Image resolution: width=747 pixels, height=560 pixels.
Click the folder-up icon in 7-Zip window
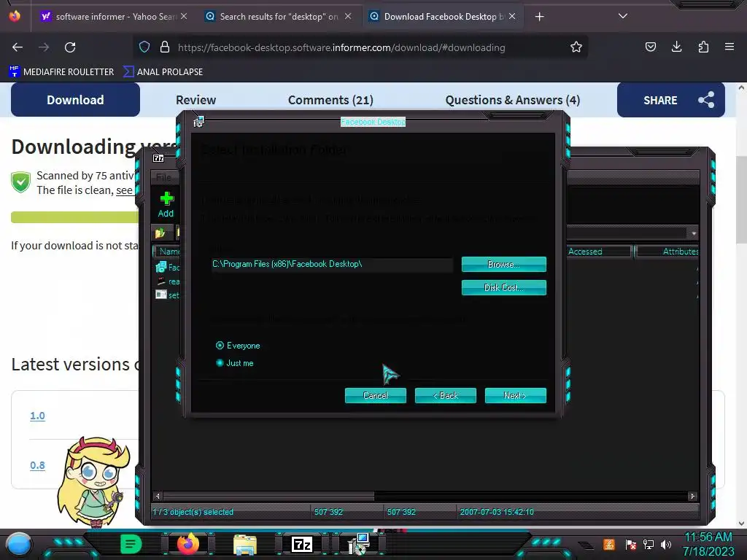click(x=160, y=233)
